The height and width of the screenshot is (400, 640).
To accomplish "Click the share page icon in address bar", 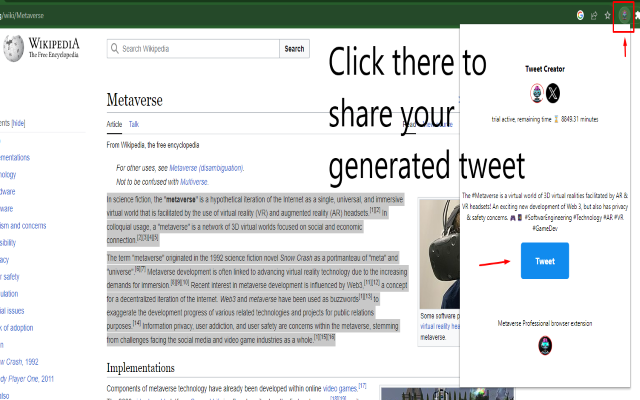I will click(x=594, y=16).
